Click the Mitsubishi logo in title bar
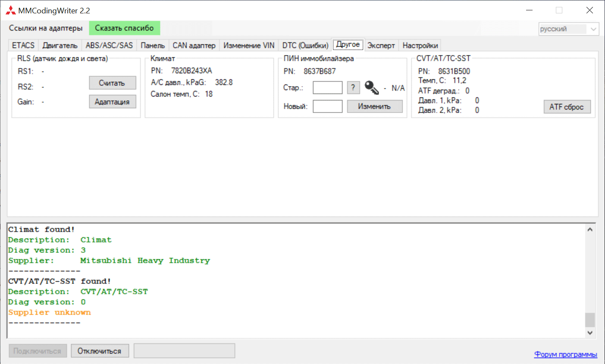The height and width of the screenshot is (364, 605). point(10,10)
